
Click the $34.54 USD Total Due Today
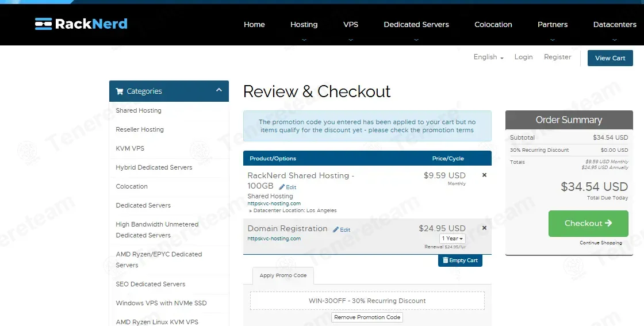pos(595,187)
